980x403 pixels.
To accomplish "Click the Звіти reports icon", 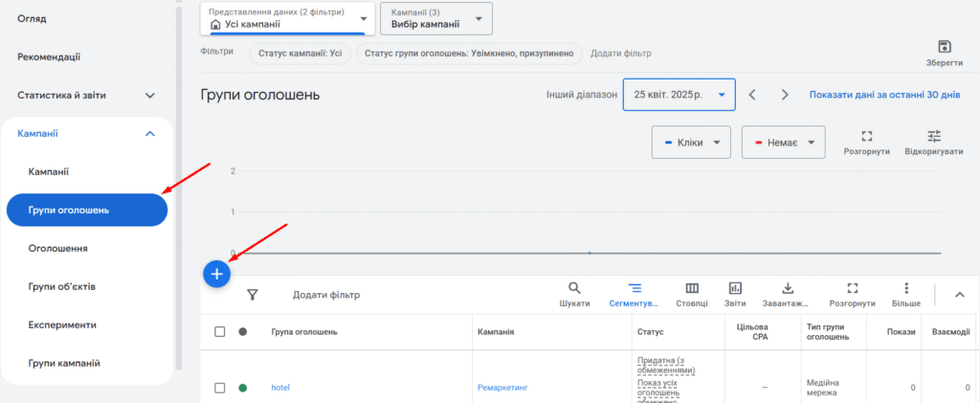I will pyautogui.click(x=735, y=289).
